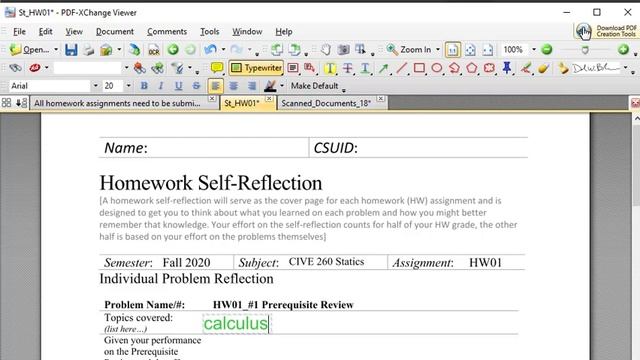Screen dimensions: 640x360
Task: Click the OCR page tool icon
Action: point(153,50)
